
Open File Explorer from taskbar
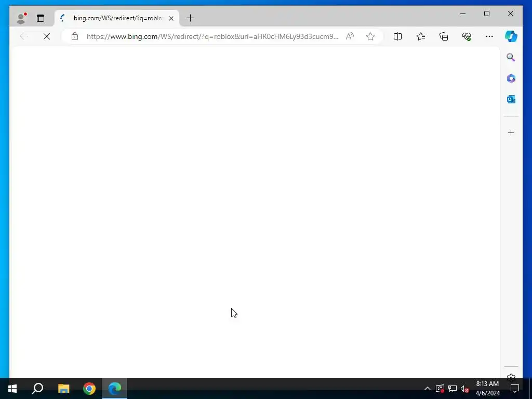(x=63, y=389)
